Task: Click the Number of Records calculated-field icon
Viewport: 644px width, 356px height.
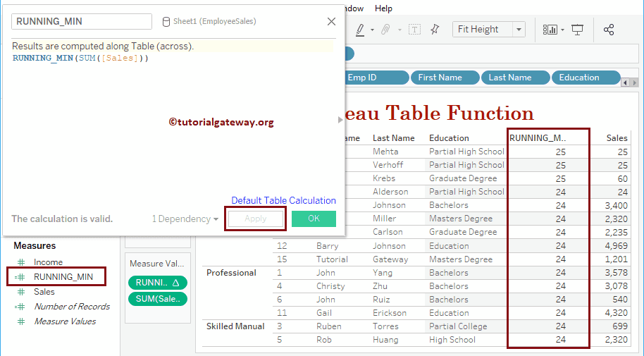Action: tap(20, 307)
